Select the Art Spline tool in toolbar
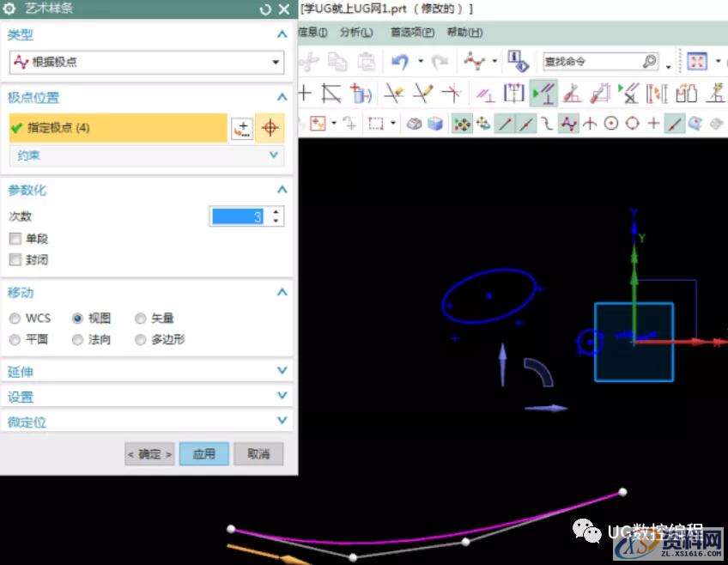 [x=567, y=124]
